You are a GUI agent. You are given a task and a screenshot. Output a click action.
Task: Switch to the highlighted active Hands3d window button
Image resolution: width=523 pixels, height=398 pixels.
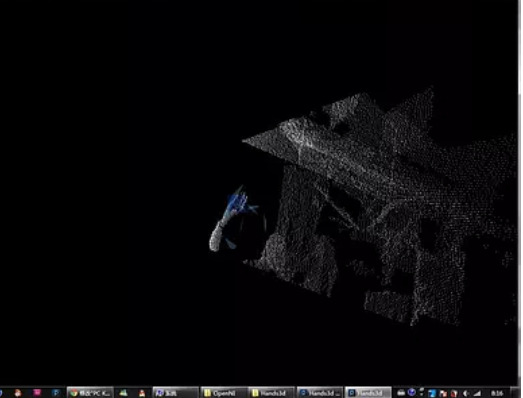pyautogui.click(x=368, y=393)
